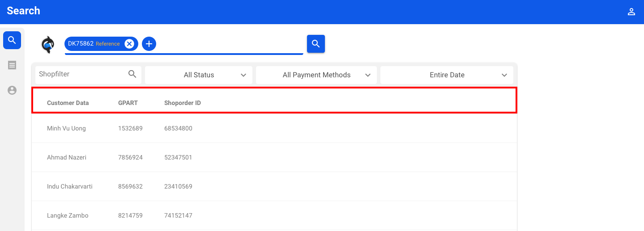
Task: Open the list view sidebar icon
Action: 12,65
